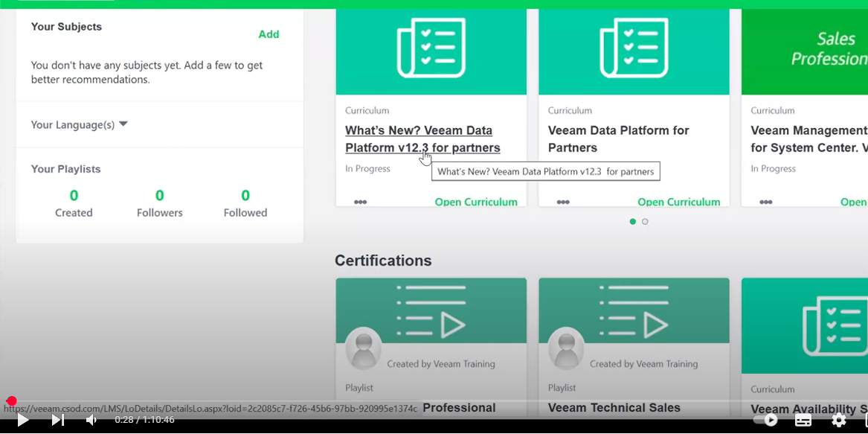868x434 pixels.
Task: Open the What's New? Veeam Data Platform v12.3 title
Action: [422, 139]
